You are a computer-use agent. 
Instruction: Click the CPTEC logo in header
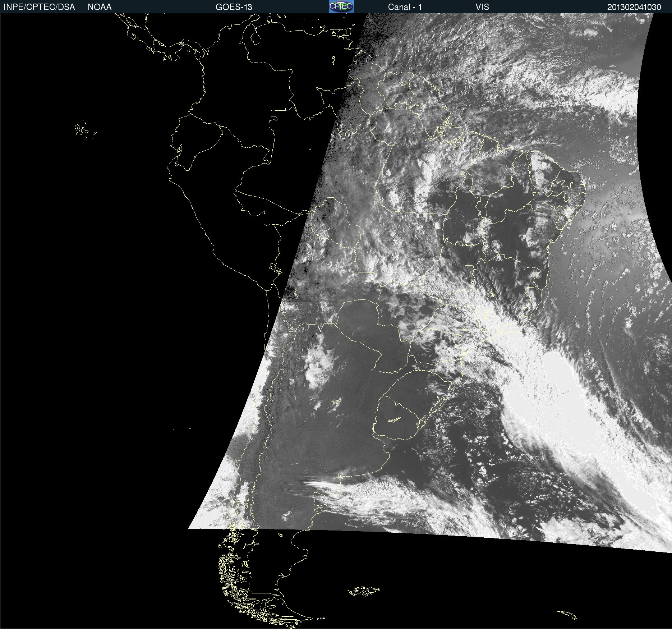tap(341, 6)
